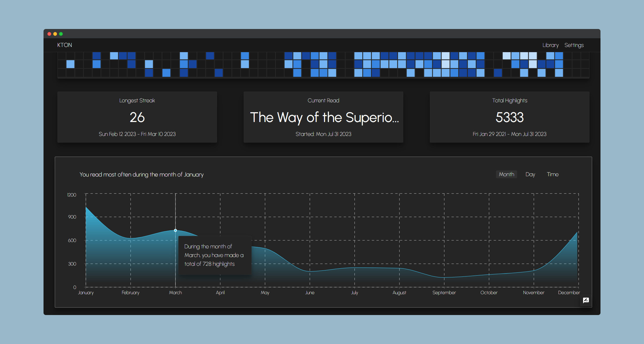Open the Current Read book card

pos(323,117)
